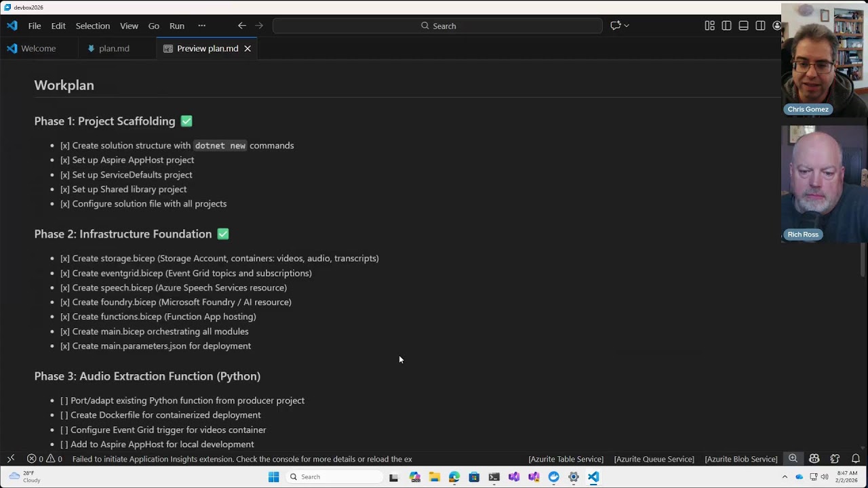Open the Copilot chat icon
Image resolution: width=868 pixels, height=488 pixels.
pyautogui.click(x=615, y=26)
